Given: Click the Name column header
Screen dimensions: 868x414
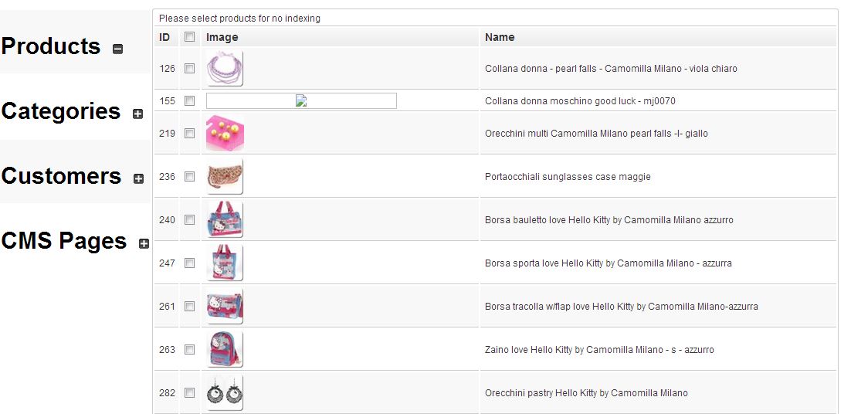Looking at the screenshot, I should (500, 37).
